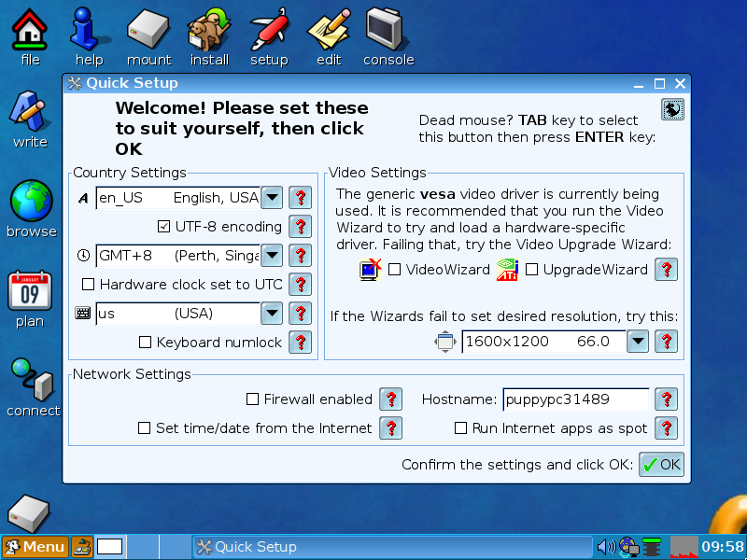The image size is (747, 560).
Task: Open the setup desktop icon
Action: 269,35
